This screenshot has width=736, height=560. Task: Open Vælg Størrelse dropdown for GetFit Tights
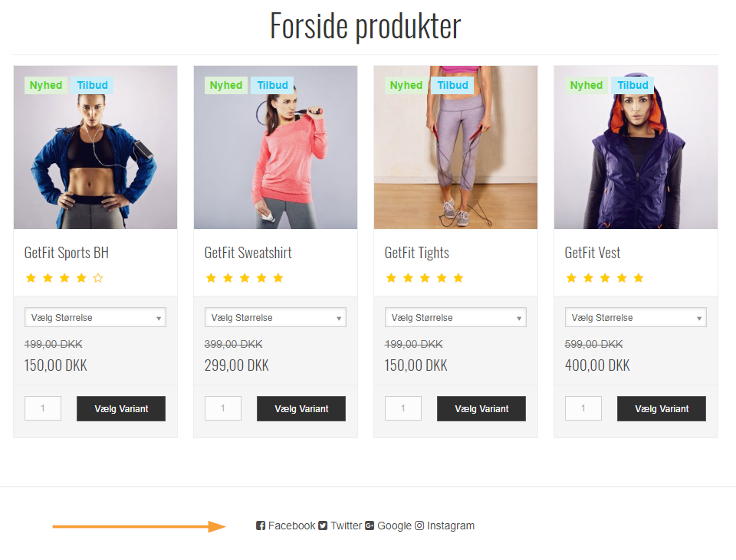455,317
